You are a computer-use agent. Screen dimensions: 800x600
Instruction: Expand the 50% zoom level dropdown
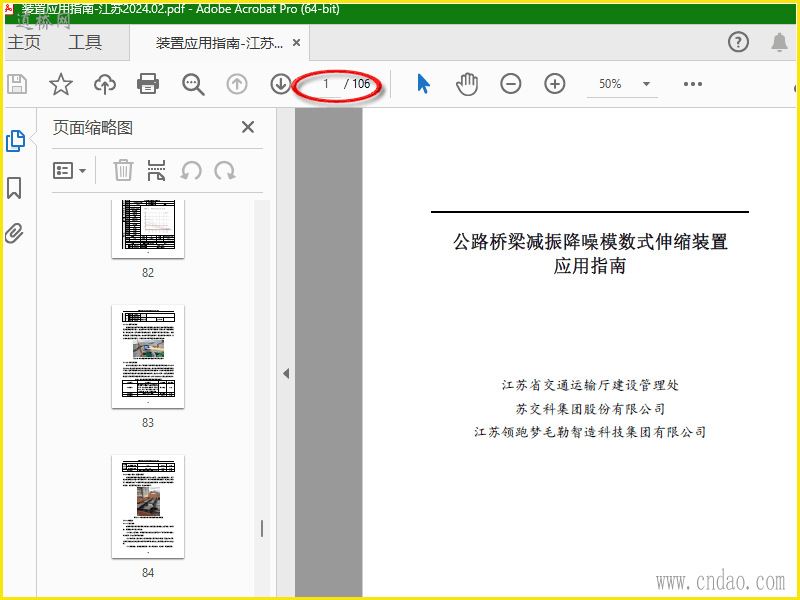[x=646, y=84]
